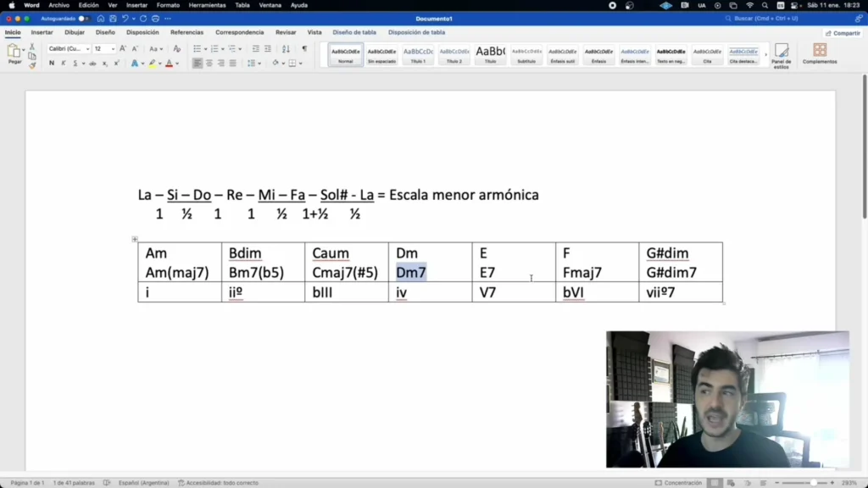
Task: Toggle underline S formatting
Action: (x=75, y=64)
